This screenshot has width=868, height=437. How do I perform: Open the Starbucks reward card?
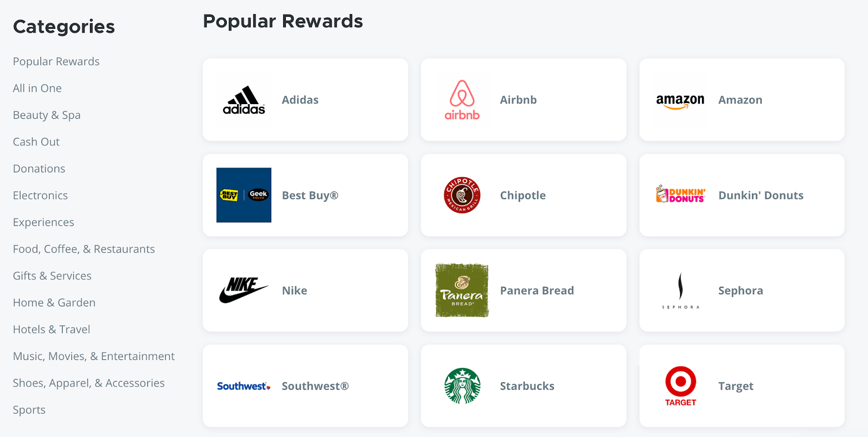click(522, 385)
